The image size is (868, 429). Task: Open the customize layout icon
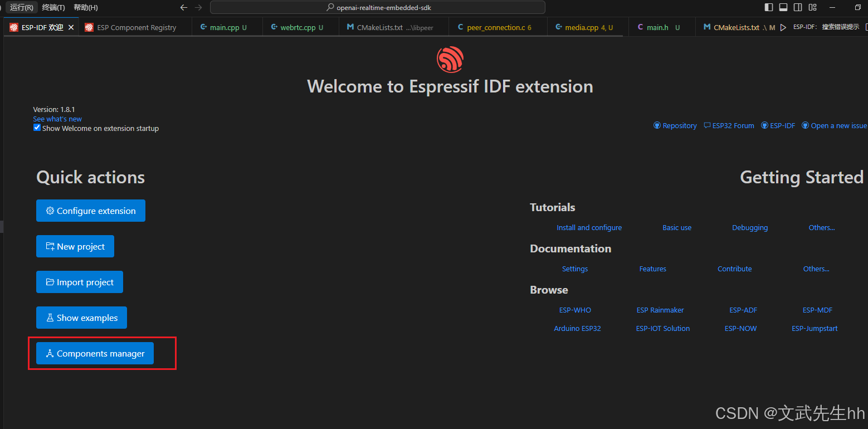click(812, 7)
